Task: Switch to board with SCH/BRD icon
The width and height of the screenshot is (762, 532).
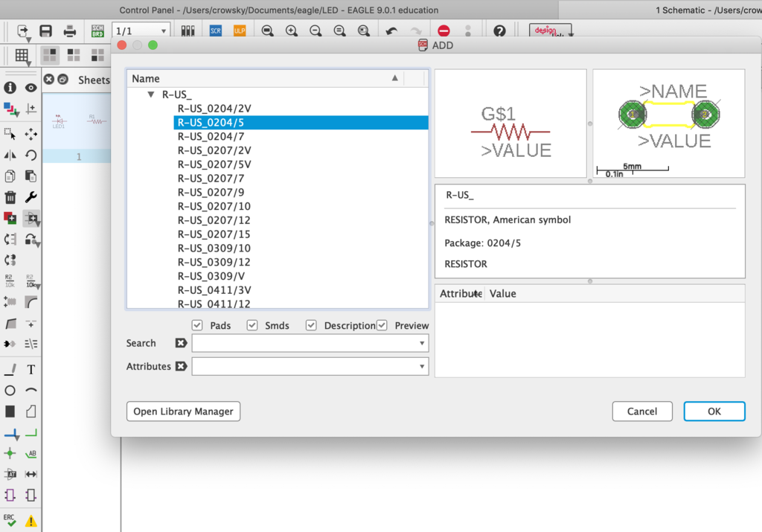Action: tap(97, 31)
